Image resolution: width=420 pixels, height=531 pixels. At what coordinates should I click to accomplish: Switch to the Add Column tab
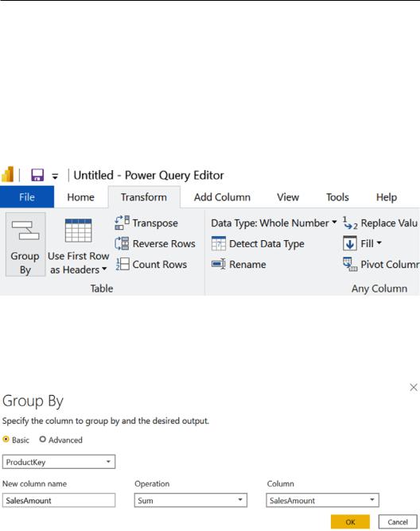222,197
